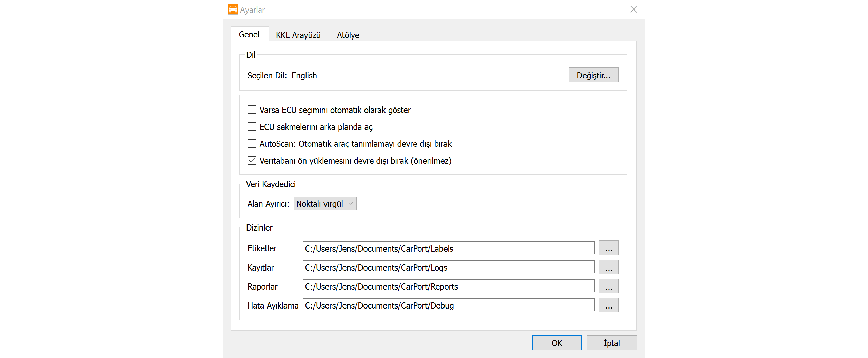Image resolution: width=868 pixels, height=358 pixels.
Task: Toggle AutoScan otomatik araç tanımlamayı checkbox
Action: pyautogui.click(x=252, y=144)
